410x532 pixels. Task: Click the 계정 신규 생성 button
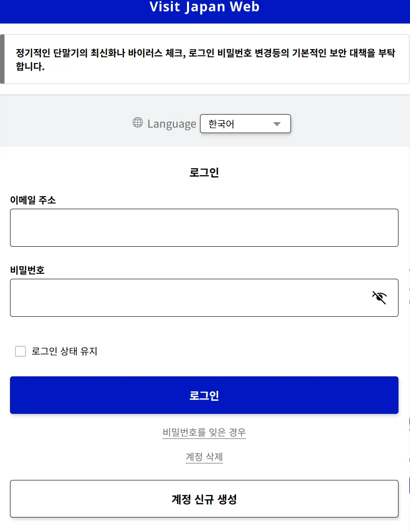pyautogui.click(x=204, y=499)
